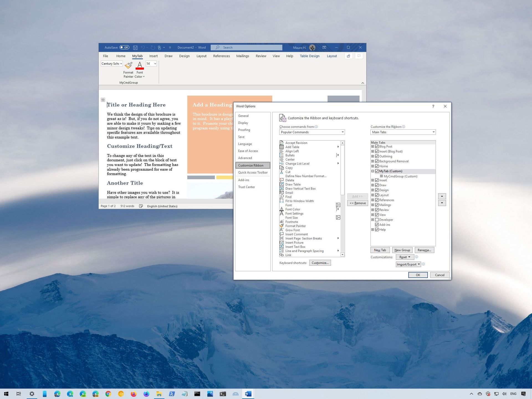This screenshot has width=532, height=399.
Task: Click the Copy command icon in the list
Action: (282, 168)
